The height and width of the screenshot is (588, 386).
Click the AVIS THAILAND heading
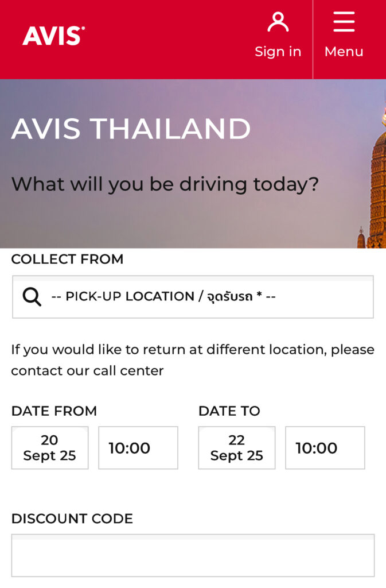pos(131,129)
